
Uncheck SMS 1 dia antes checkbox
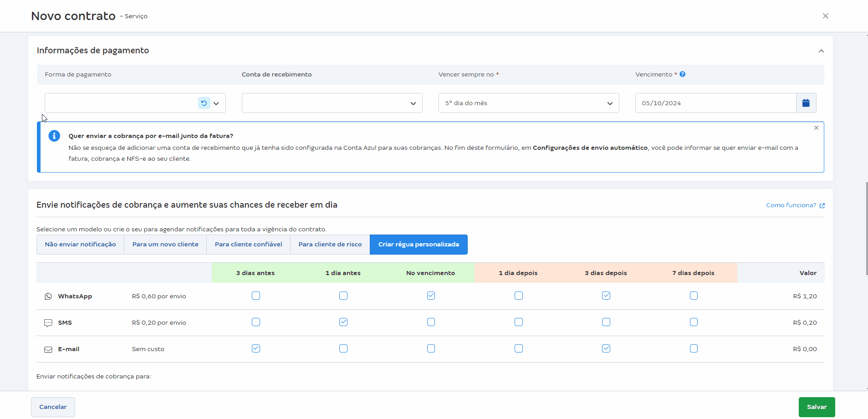pos(343,322)
